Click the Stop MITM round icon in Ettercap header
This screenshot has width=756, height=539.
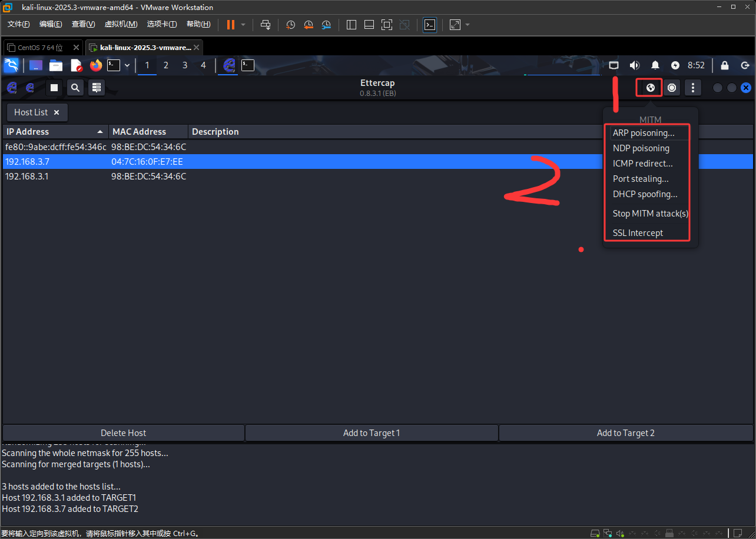click(672, 88)
